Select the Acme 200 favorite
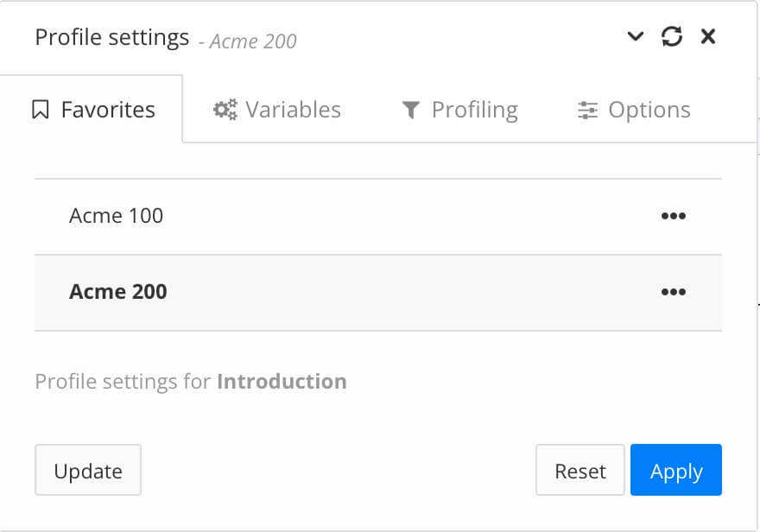Viewport: 760px width, 532px height. click(x=118, y=292)
